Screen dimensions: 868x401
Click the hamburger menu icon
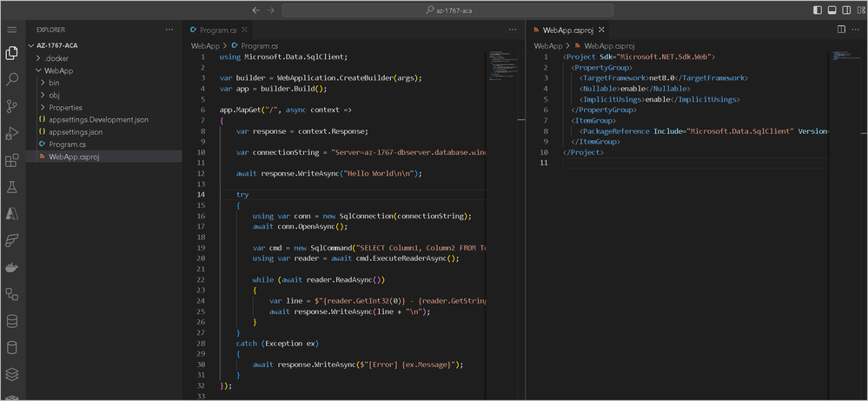point(12,29)
